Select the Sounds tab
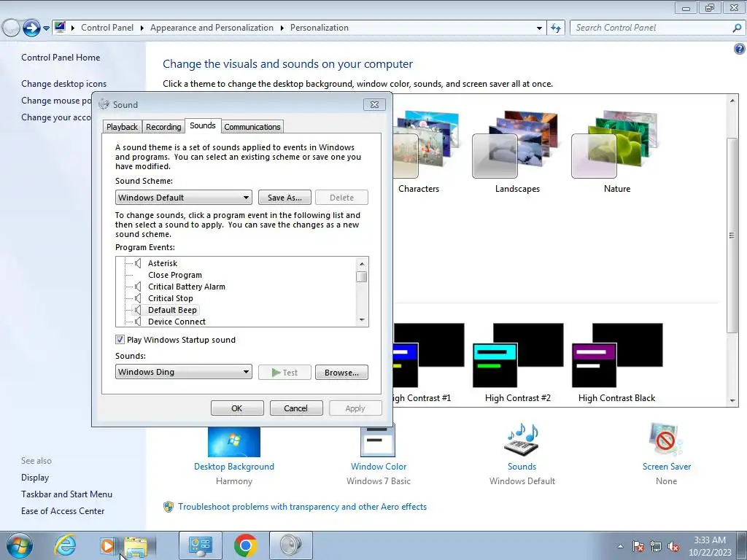This screenshot has width=747, height=560. coord(203,125)
